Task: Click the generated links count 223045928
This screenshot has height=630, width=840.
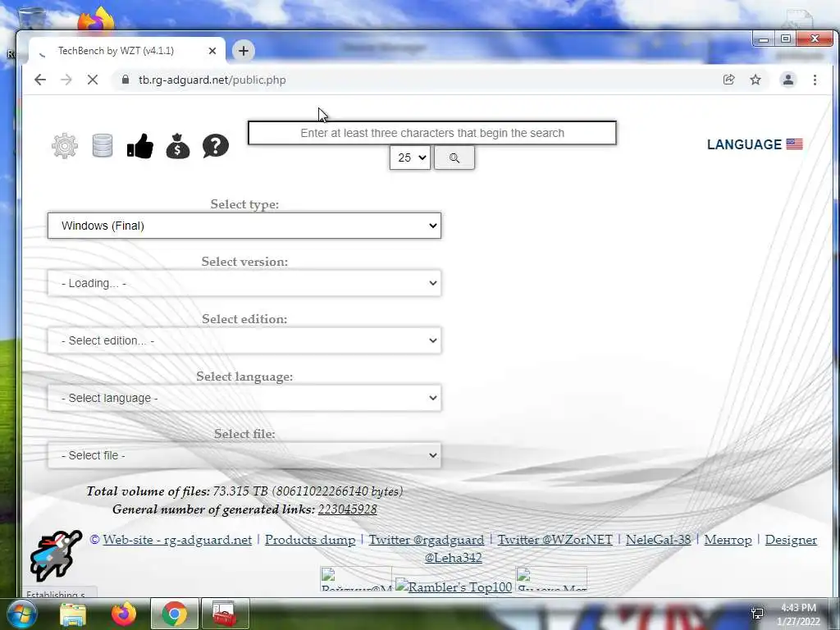Action: 347,509
